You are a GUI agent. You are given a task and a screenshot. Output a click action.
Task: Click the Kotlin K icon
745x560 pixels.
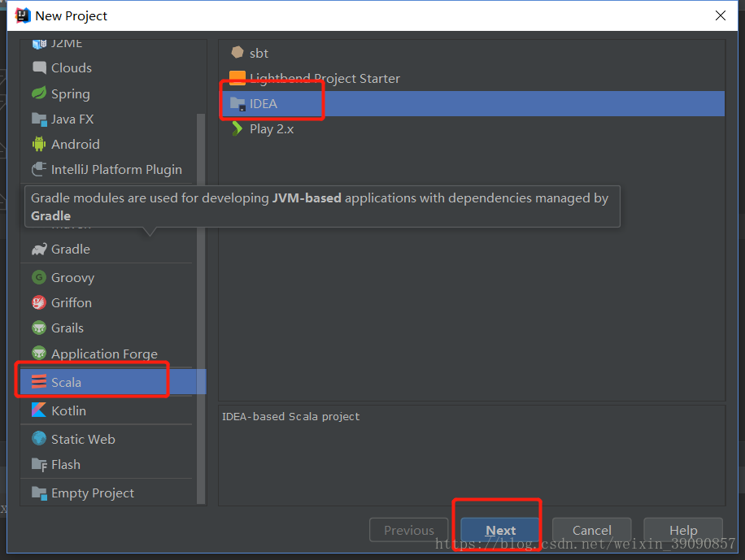point(39,410)
